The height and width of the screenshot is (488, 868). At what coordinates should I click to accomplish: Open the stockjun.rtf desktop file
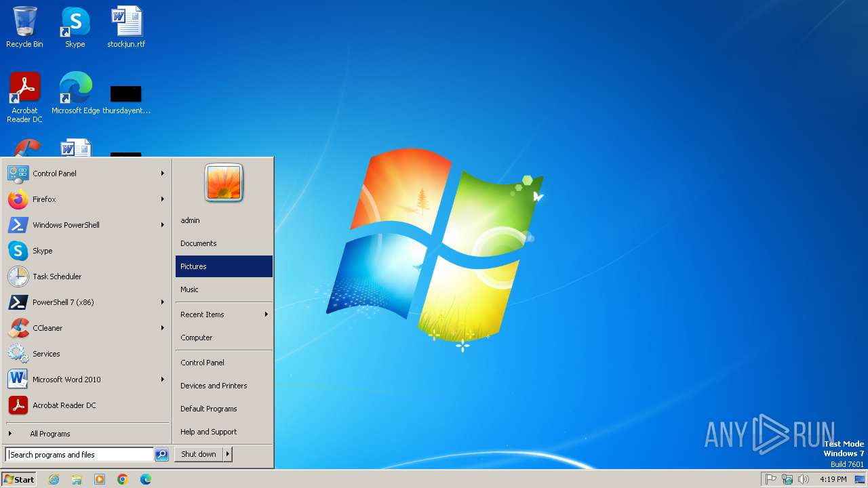126,27
